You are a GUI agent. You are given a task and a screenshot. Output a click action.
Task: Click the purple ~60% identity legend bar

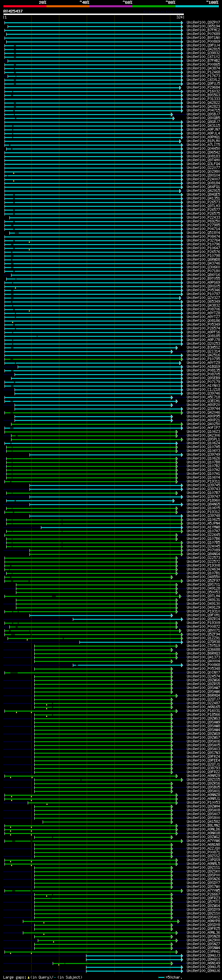click(x=111, y=6)
